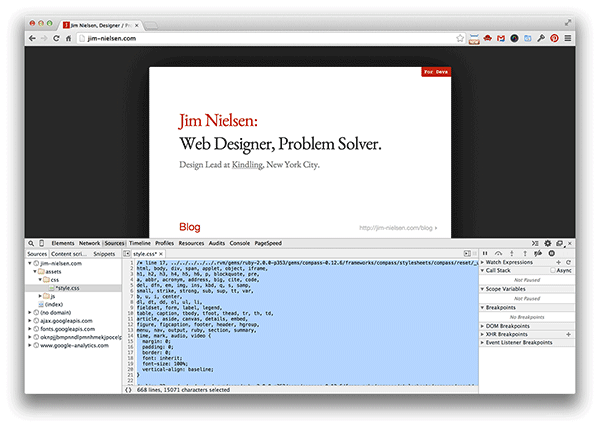Image resolution: width=600 pixels, height=428 pixels.
Task: Select the Content scripts navigator tab
Action: (69, 254)
